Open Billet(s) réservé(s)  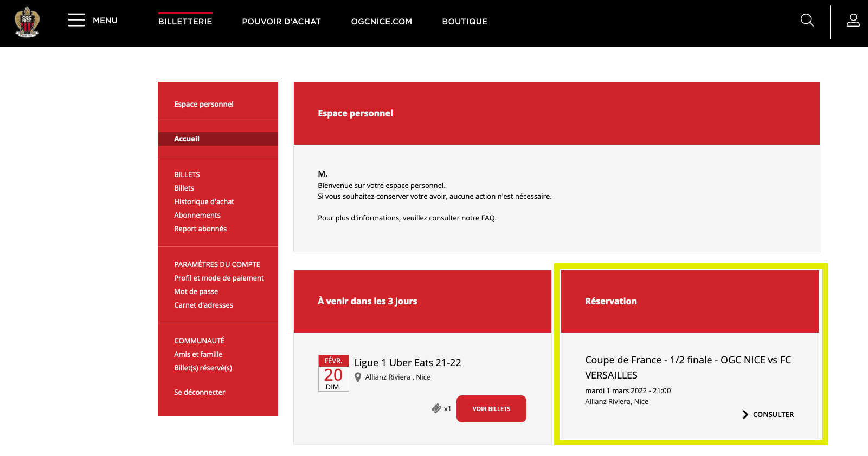tap(203, 368)
